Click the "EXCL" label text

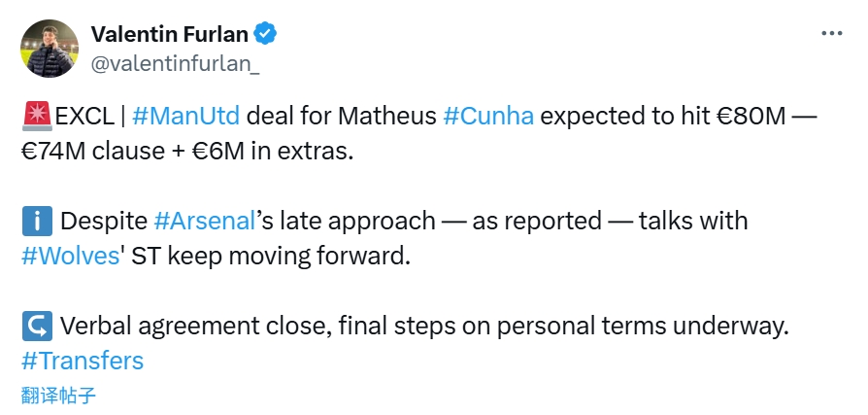83,118
